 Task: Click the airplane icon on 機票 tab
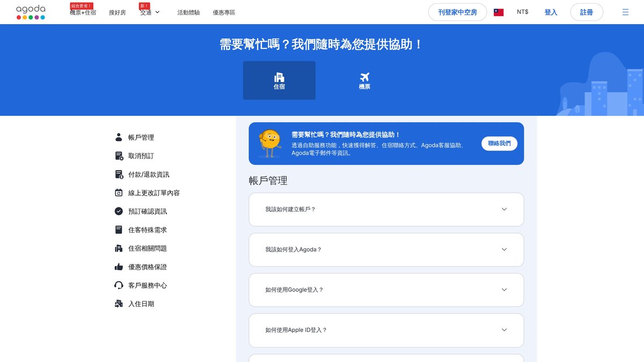(365, 77)
